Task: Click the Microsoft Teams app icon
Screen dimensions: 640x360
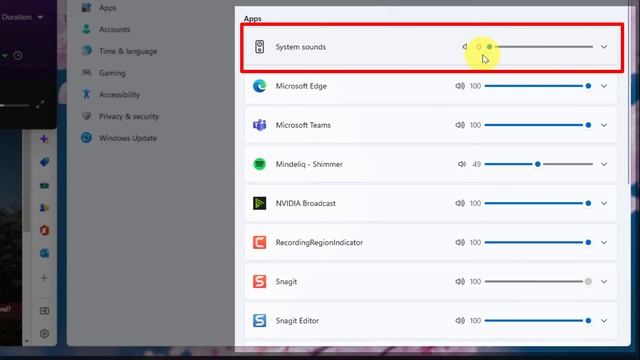Action: [260, 125]
